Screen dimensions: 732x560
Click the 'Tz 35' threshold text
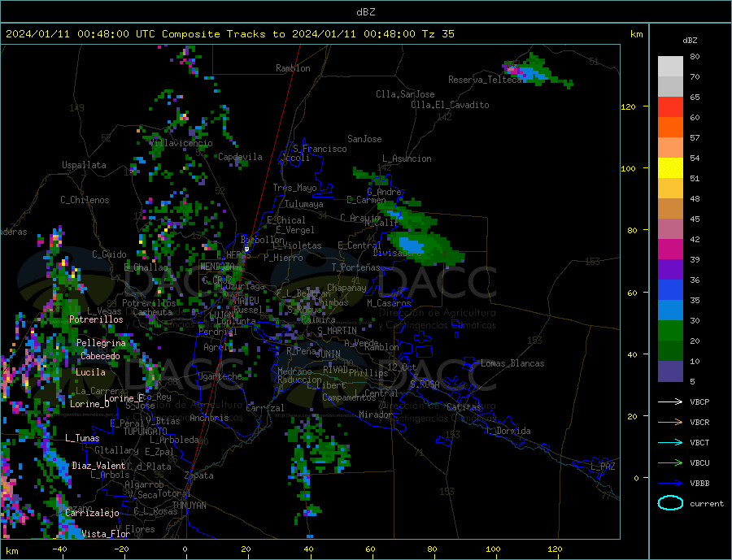tap(438, 34)
